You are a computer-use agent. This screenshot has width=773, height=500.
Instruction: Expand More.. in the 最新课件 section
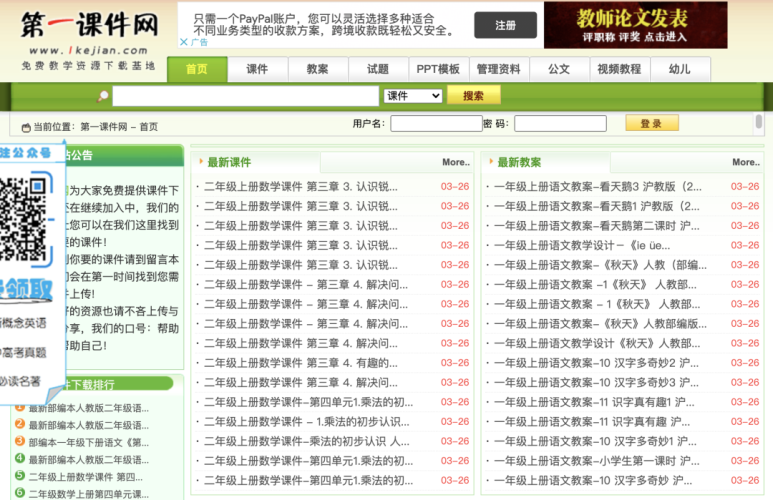pyautogui.click(x=455, y=162)
